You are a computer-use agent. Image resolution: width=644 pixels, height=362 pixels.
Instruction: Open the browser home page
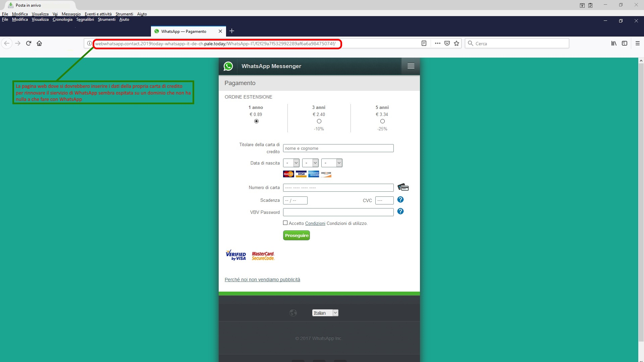point(39,43)
